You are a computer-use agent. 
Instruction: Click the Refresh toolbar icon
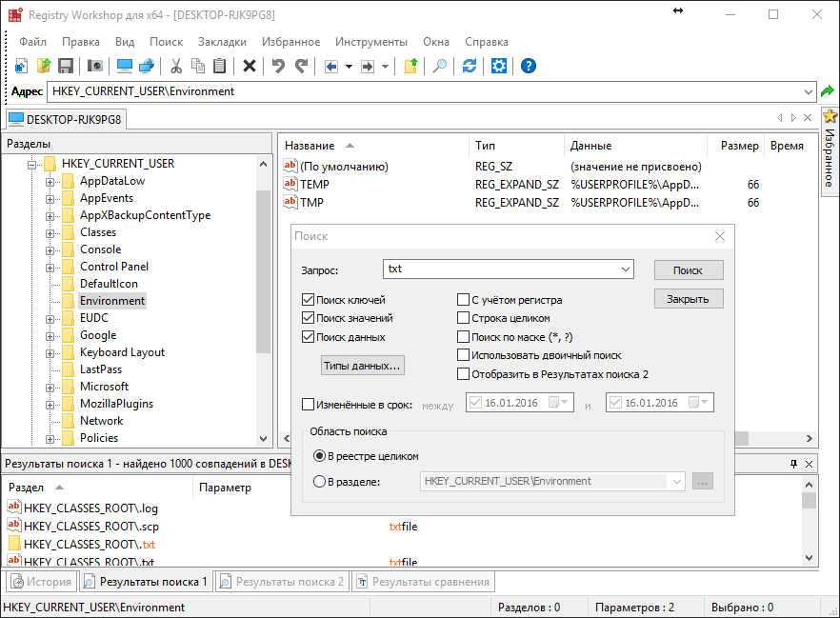pyautogui.click(x=470, y=66)
